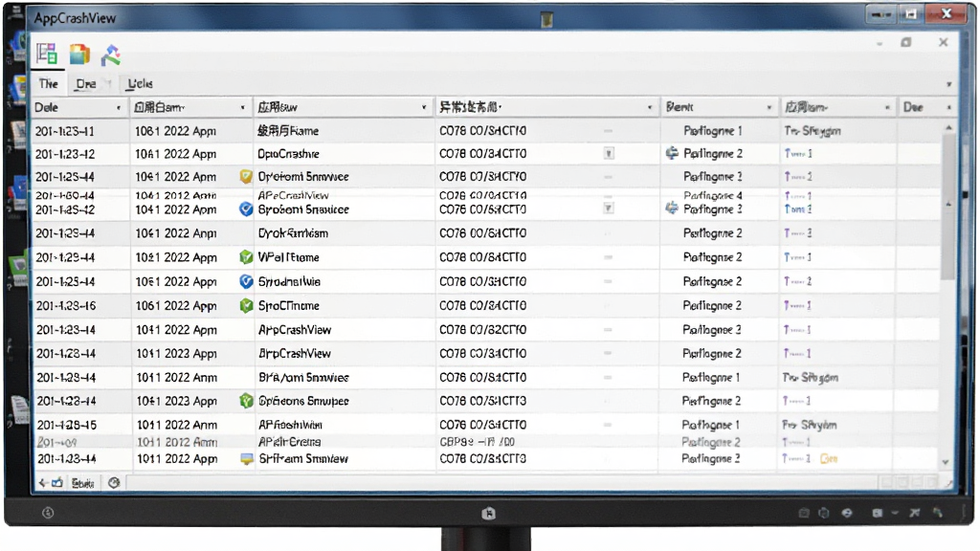Open the Pemt column filter dropdown
The height and width of the screenshot is (551, 980).
(768, 108)
